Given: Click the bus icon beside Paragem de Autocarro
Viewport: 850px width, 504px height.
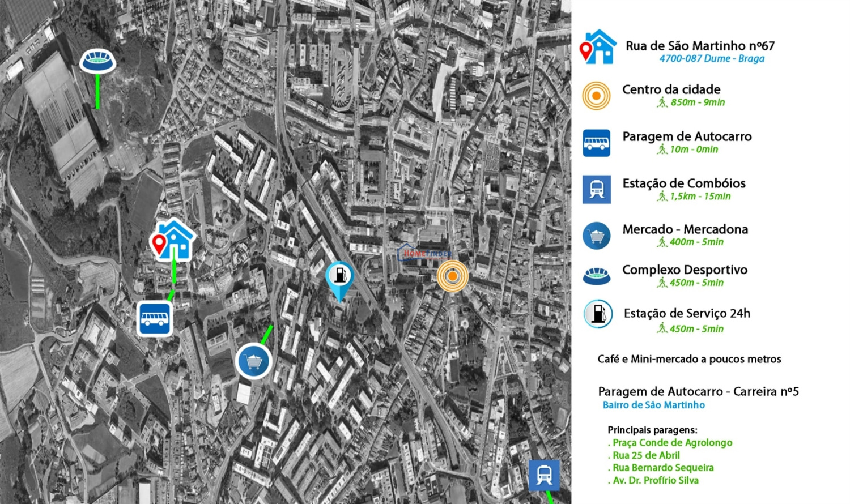Looking at the screenshot, I should 596,143.
